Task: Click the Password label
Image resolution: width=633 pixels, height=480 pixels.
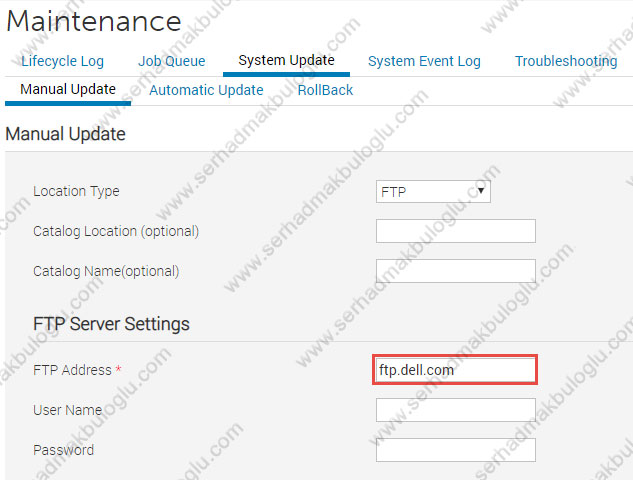Action: tap(63, 450)
